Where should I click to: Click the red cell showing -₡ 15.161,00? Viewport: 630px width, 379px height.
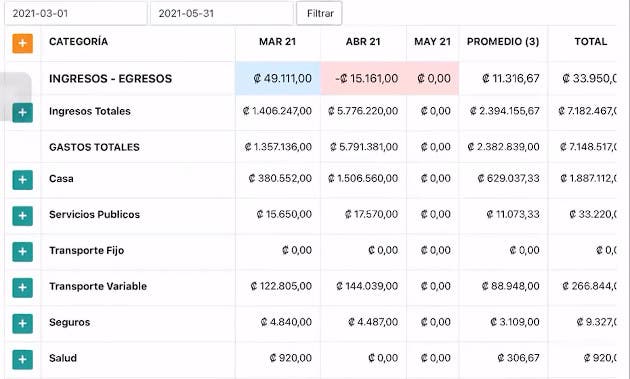[364, 78]
